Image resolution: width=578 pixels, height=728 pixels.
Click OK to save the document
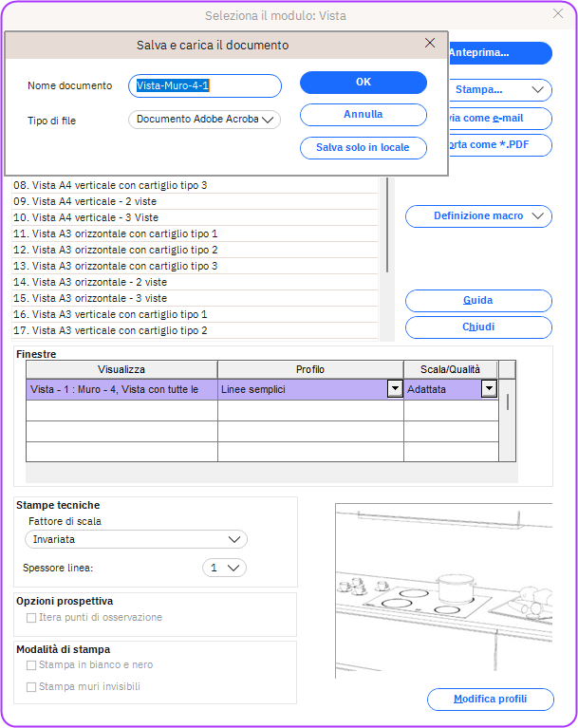[363, 83]
